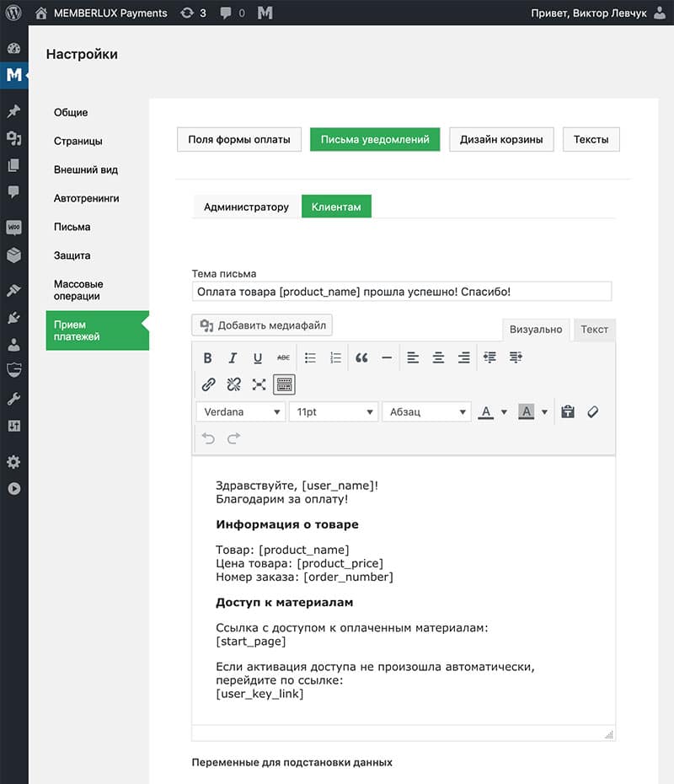Toggle the toolbar kitchen sink button
The width and height of the screenshot is (674, 784).
(284, 384)
